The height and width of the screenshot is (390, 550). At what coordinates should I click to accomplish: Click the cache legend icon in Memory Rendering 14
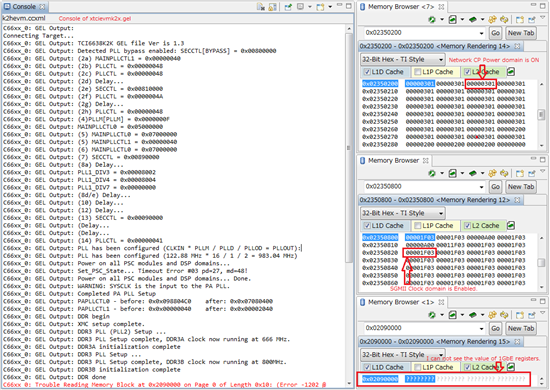pos(511,72)
